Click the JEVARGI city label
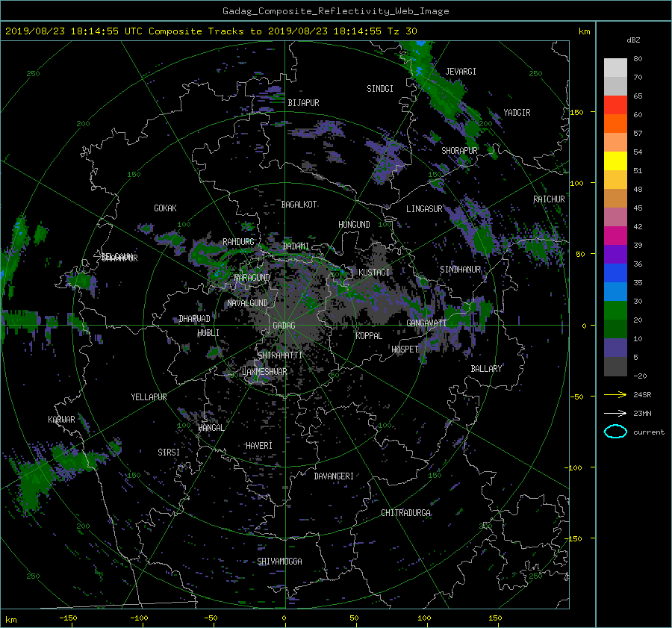The height and width of the screenshot is (628, 672). click(x=461, y=72)
